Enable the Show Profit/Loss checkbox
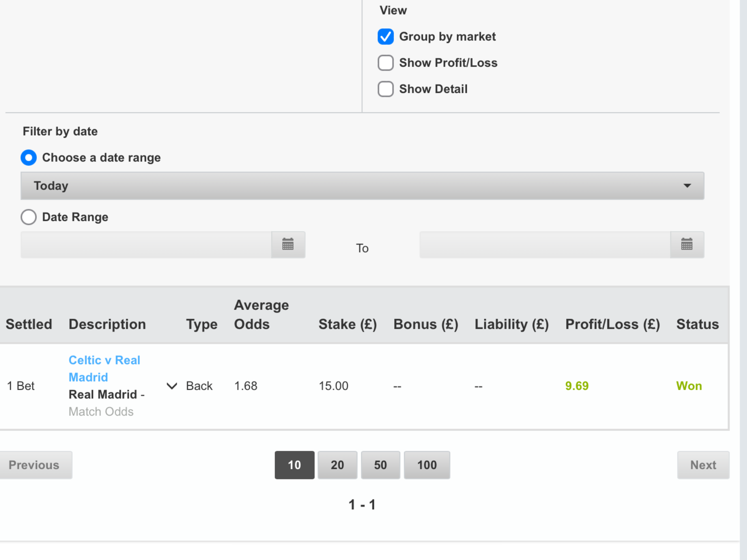The image size is (747, 560). coord(386,63)
